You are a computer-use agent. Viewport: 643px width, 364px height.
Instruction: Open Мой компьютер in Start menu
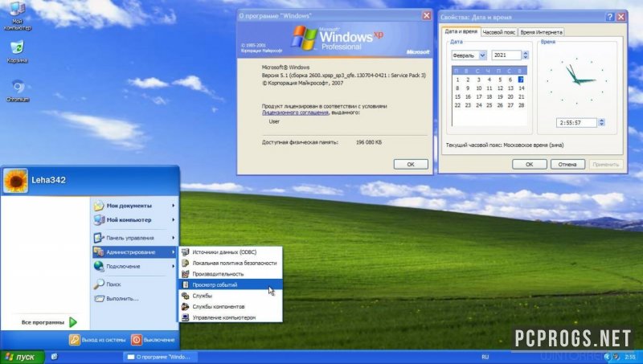pos(133,219)
